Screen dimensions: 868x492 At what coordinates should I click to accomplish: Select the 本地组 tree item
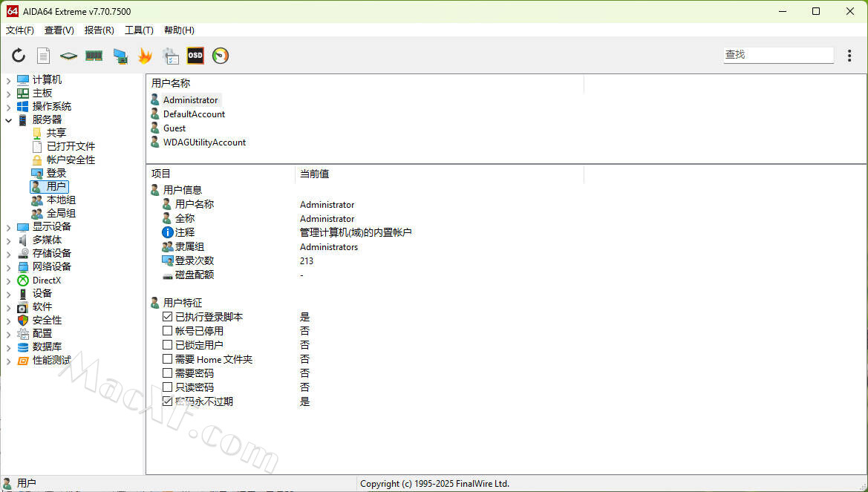[x=61, y=200]
